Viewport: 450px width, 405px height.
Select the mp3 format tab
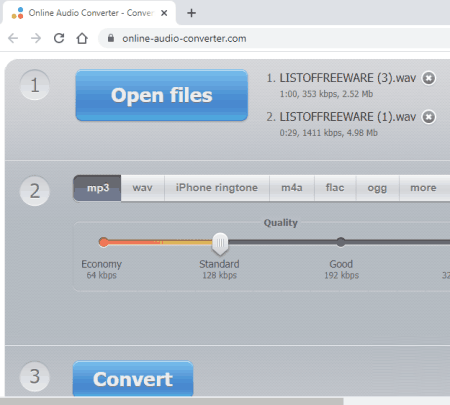pos(97,188)
